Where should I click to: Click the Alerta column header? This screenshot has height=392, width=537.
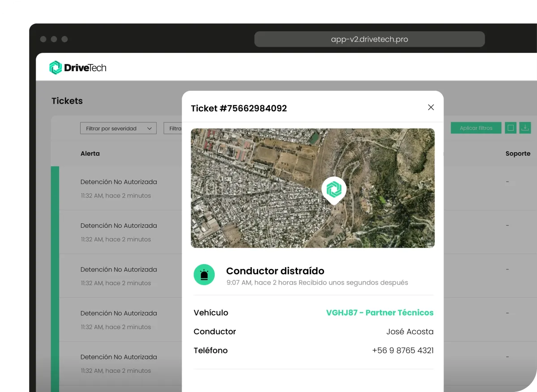coord(90,153)
